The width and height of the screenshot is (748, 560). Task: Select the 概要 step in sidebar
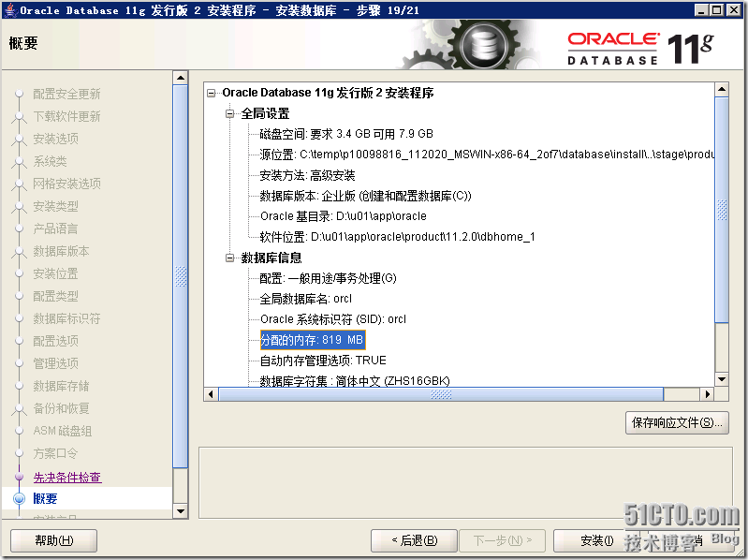click(x=45, y=499)
